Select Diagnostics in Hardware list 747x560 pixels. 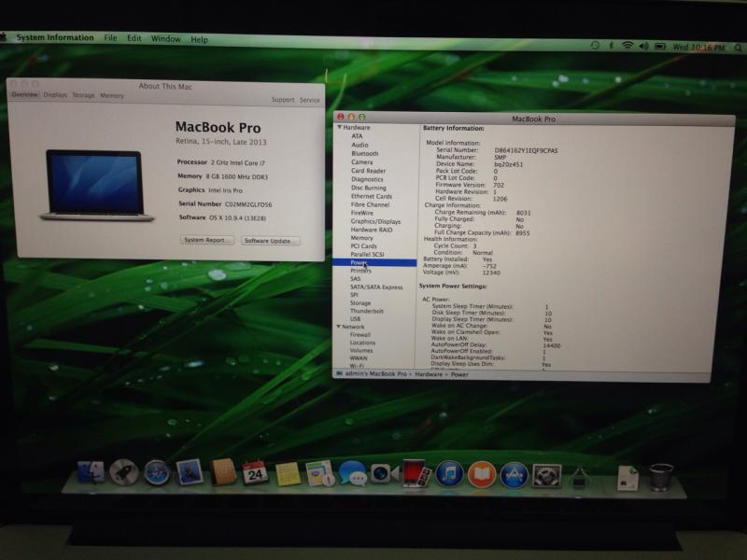pos(367,179)
